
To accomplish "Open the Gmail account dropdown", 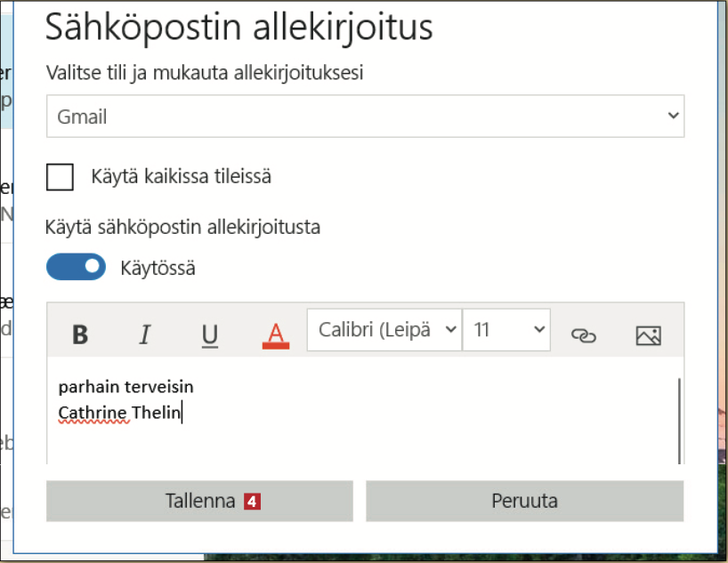I will (365, 117).
